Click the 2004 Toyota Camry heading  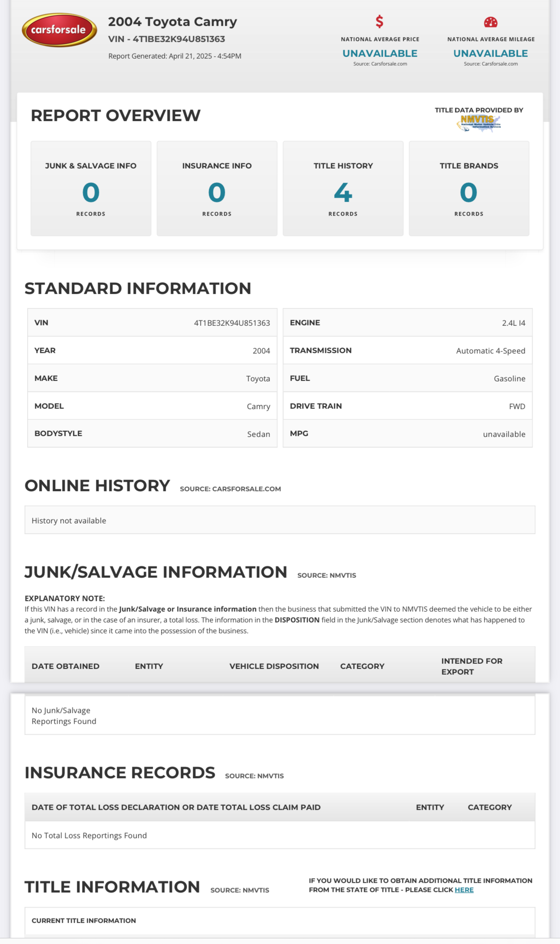(172, 22)
